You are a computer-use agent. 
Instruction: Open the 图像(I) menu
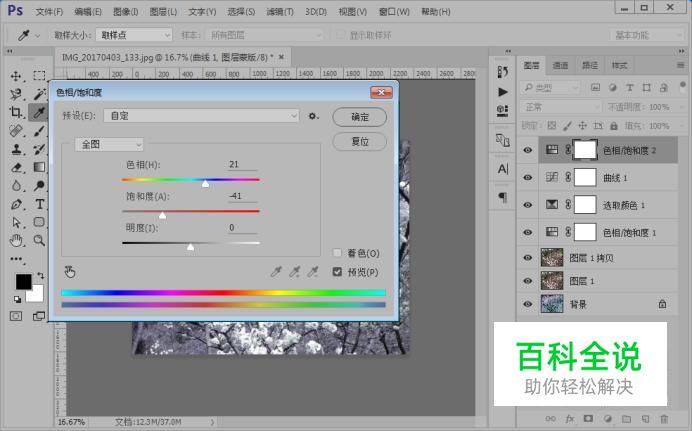tap(126, 12)
